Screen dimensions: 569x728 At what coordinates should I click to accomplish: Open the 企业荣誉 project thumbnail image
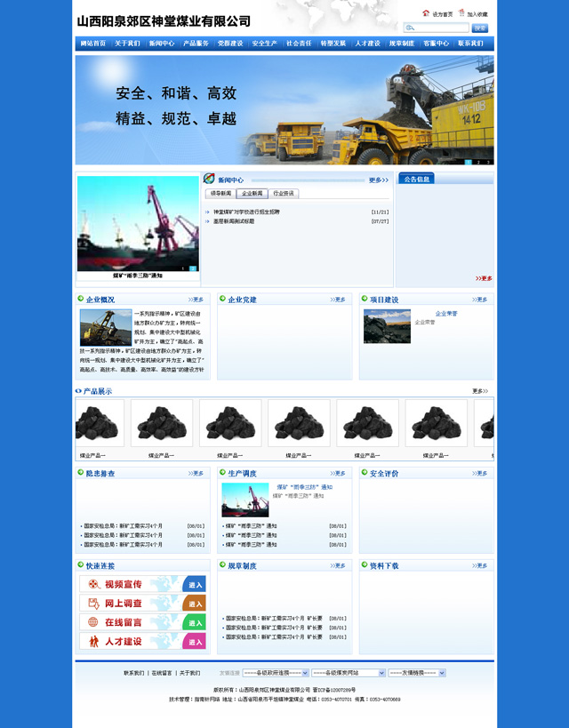click(x=387, y=326)
